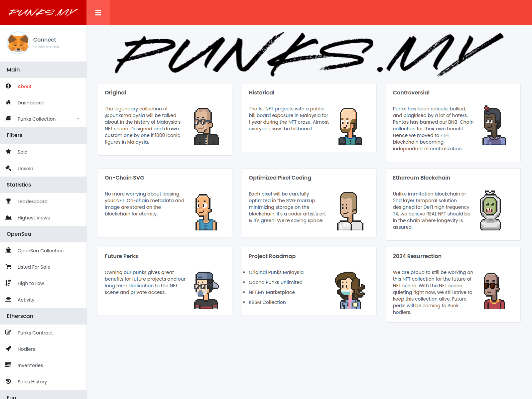
Task: Click the NFT.MY Marketplace roadmap item
Action: pos(272,292)
